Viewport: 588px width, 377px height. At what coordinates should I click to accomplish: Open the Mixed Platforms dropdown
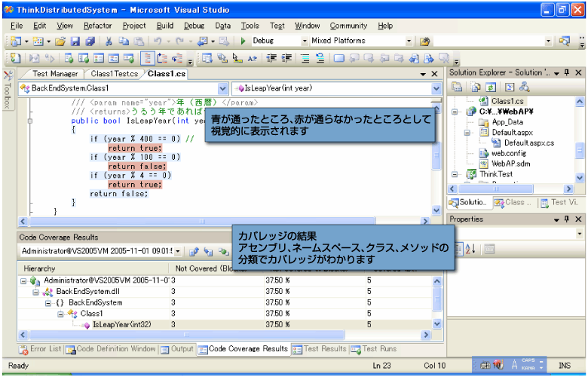point(409,41)
